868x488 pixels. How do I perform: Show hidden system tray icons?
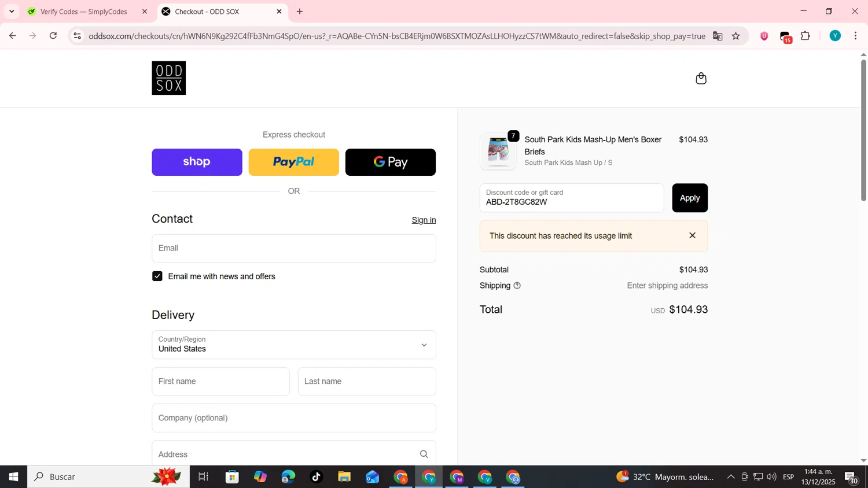[x=731, y=477]
